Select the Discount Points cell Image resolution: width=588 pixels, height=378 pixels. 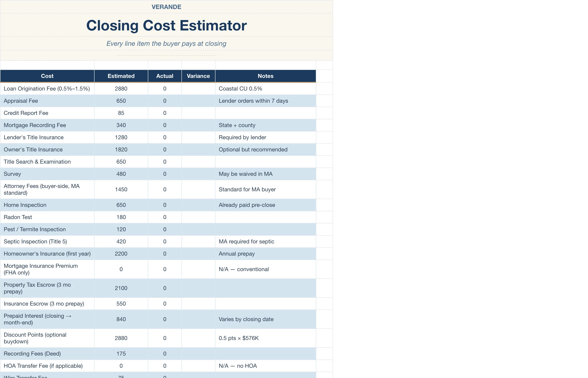(x=47, y=338)
